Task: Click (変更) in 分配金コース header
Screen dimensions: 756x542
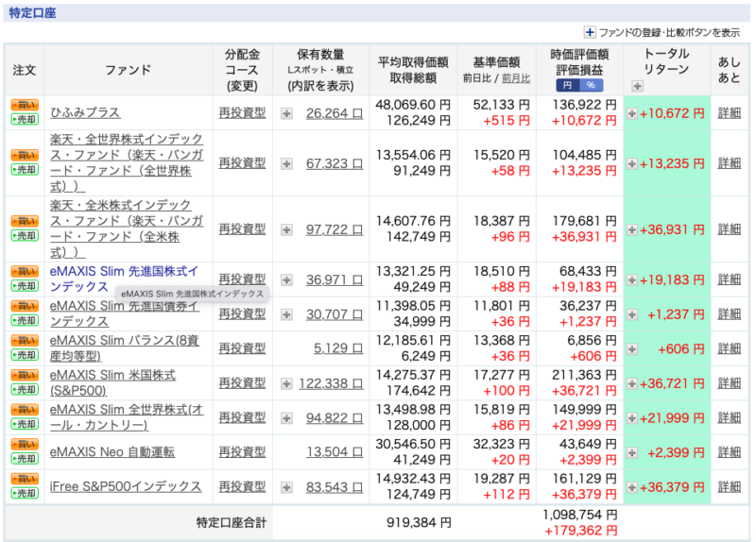Action: click(242, 86)
